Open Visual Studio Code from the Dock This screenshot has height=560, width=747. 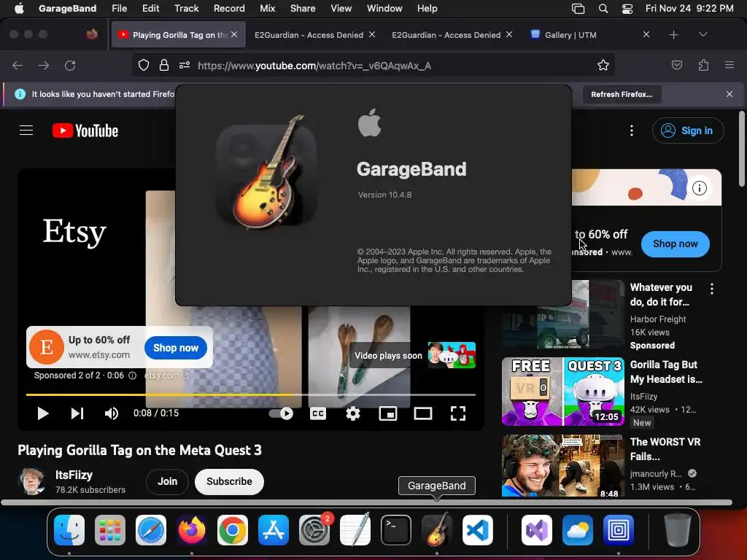point(477,530)
